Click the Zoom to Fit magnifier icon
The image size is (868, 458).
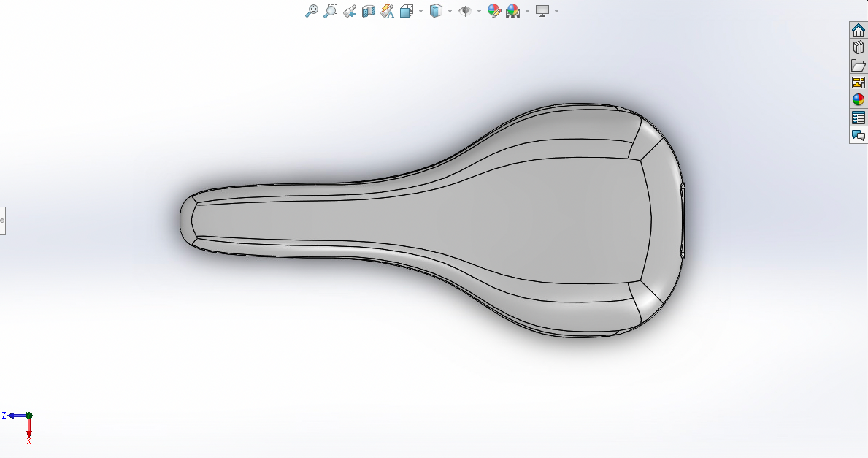pyautogui.click(x=311, y=11)
